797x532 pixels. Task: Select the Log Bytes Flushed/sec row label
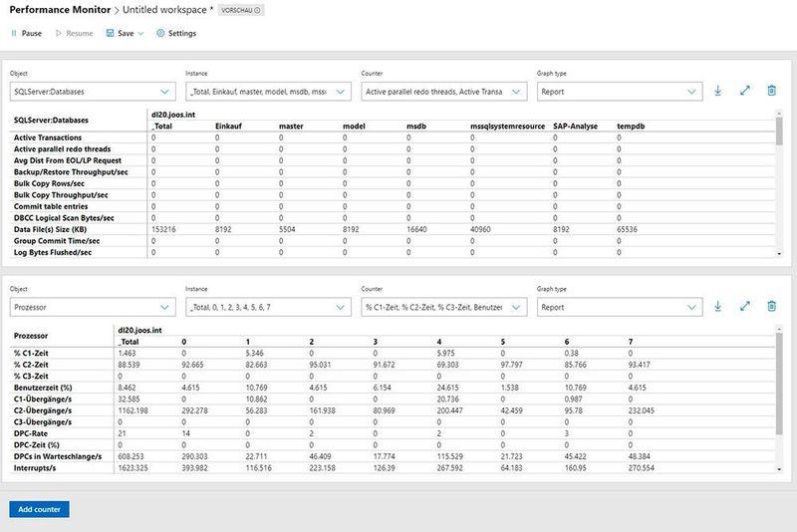53,252
